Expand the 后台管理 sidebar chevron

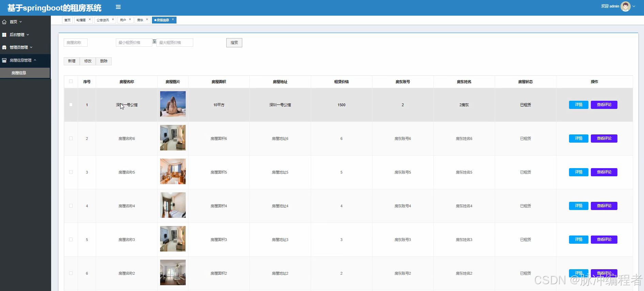point(28,35)
